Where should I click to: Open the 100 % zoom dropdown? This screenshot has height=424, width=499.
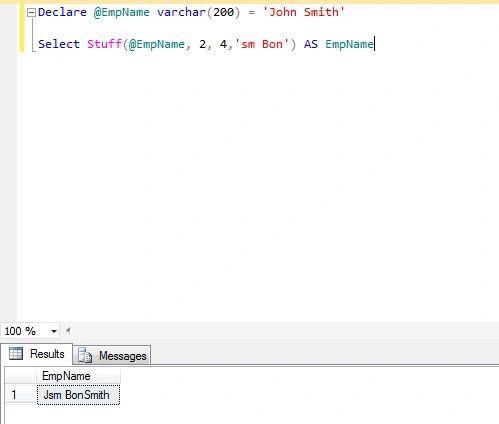54,331
